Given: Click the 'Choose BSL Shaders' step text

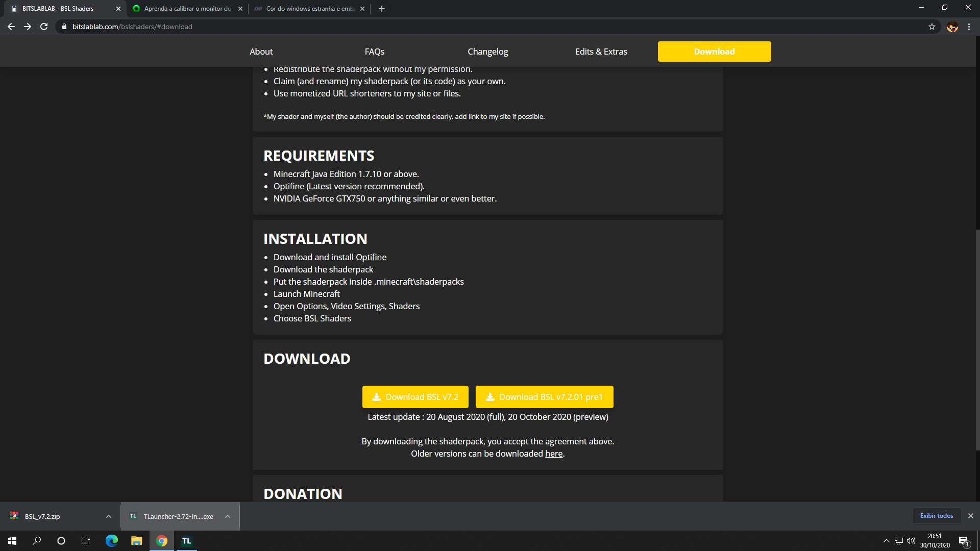Looking at the screenshot, I should (x=312, y=318).
